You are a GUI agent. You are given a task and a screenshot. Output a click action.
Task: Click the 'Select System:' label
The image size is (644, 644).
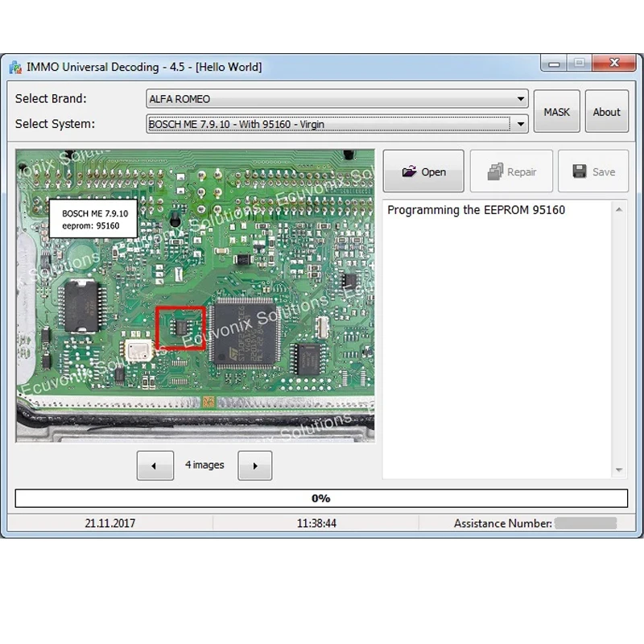pos(55,124)
